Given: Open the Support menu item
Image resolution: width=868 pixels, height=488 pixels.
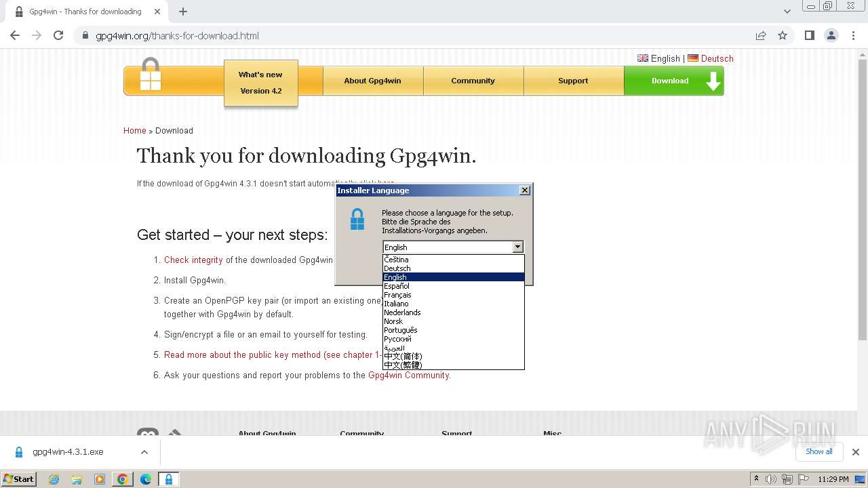Looking at the screenshot, I should point(573,81).
